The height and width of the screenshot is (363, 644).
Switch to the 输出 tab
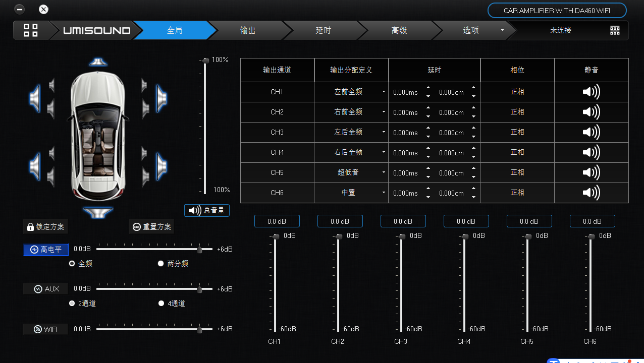click(x=248, y=30)
